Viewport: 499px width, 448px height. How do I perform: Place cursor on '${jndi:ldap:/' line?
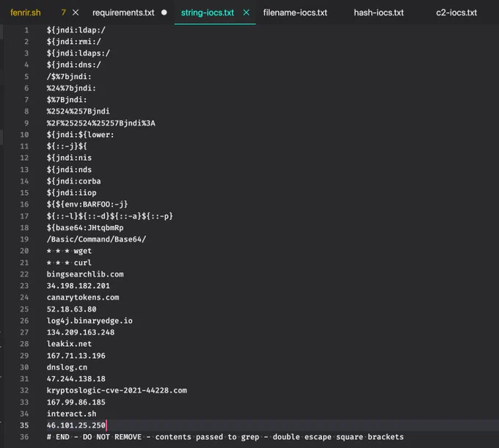pyautogui.click(x=76, y=30)
